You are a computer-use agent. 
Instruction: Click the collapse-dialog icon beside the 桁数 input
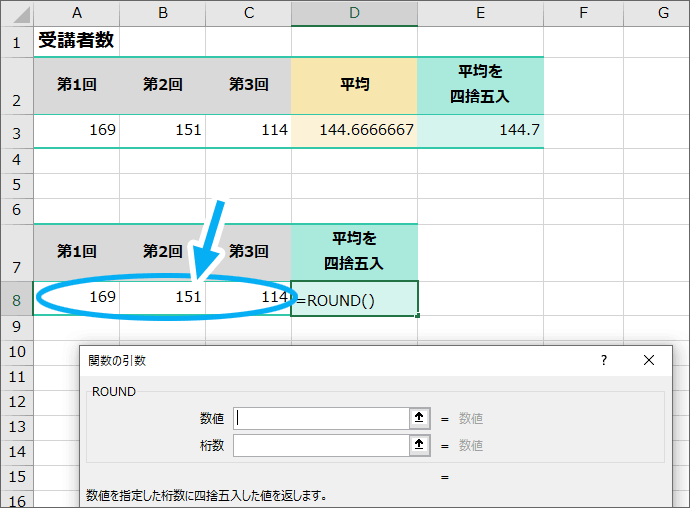click(x=419, y=445)
